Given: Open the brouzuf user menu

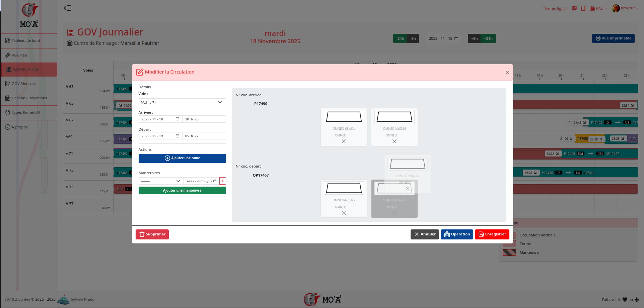Looking at the screenshot, I should tap(625, 8).
